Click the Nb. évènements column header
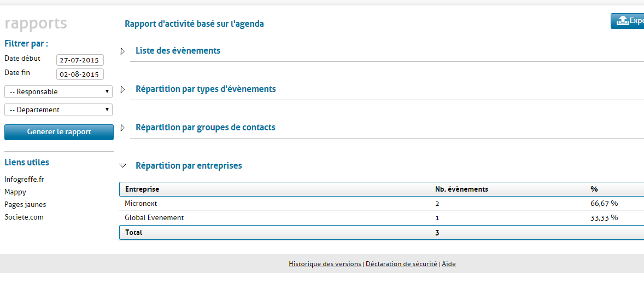Image resolution: width=644 pixels, height=282 pixels. tap(461, 189)
